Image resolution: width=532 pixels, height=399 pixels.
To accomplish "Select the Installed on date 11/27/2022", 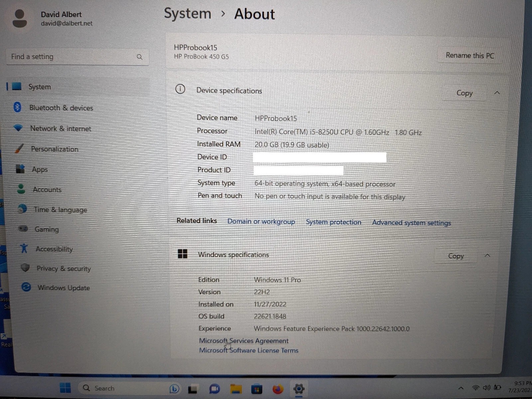I will pyautogui.click(x=270, y=304).
